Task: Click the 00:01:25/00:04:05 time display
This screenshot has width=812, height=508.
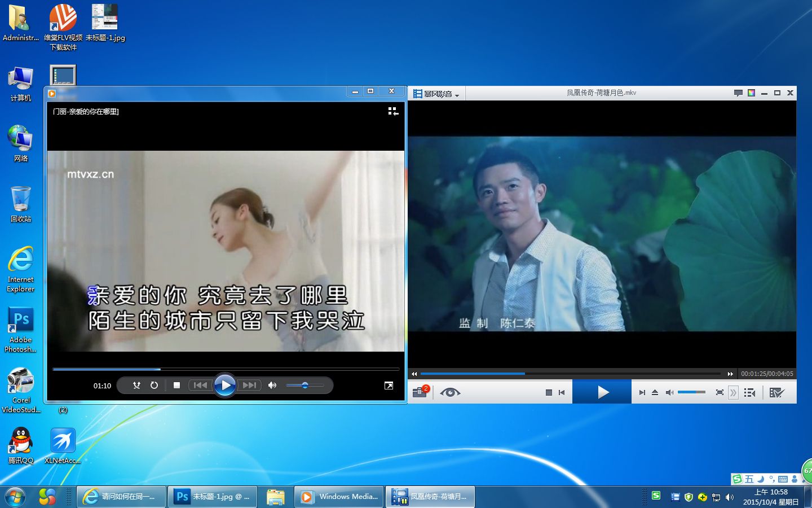Action: tap(767, 374)
